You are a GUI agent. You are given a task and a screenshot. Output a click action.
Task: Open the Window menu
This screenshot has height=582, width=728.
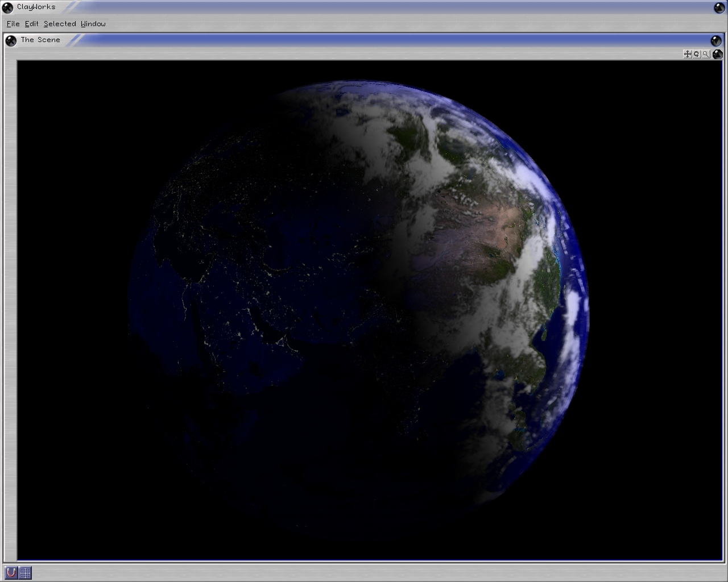click(x=93, y=24)
